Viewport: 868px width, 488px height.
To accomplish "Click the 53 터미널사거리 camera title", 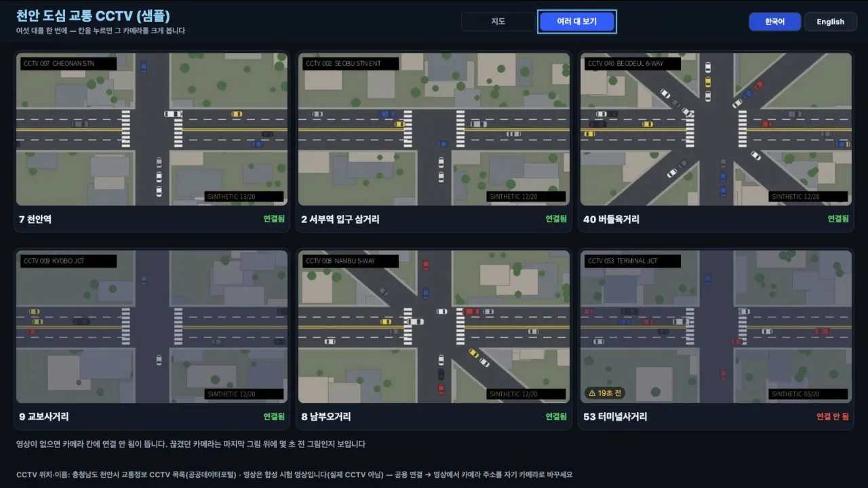I will (615, 417).
